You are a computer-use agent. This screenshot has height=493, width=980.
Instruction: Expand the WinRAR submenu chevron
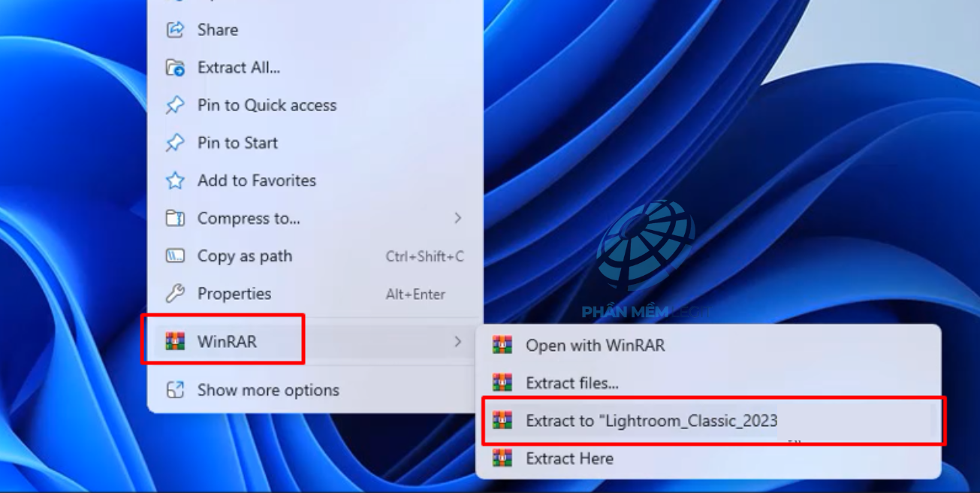[x=457, y=341]
